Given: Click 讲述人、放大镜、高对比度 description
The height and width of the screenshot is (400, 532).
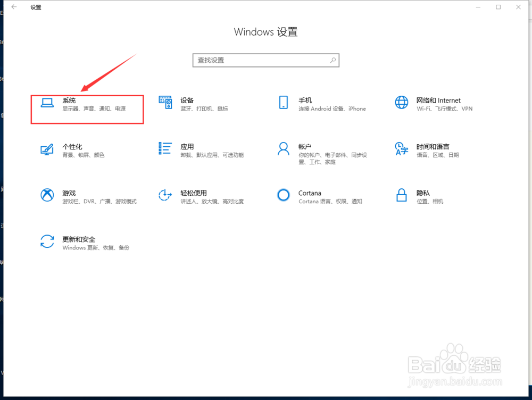Looking at the screenshot, I should point(212,202).
